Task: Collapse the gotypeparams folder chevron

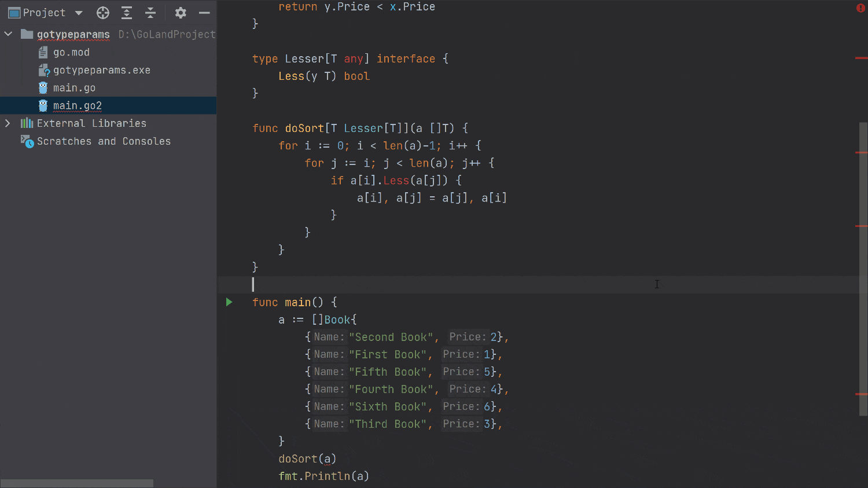Action: 8,34
